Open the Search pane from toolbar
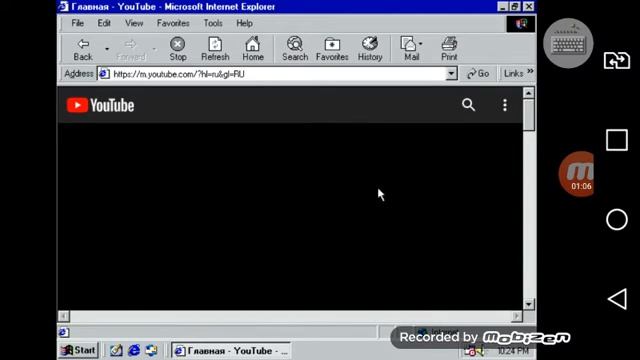The width and height of the screenshot is (640, 360). tap(295, 49)
